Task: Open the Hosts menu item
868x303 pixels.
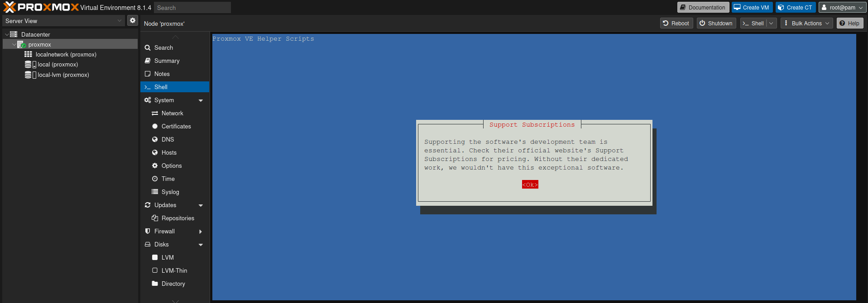Action: coord(175,152)
